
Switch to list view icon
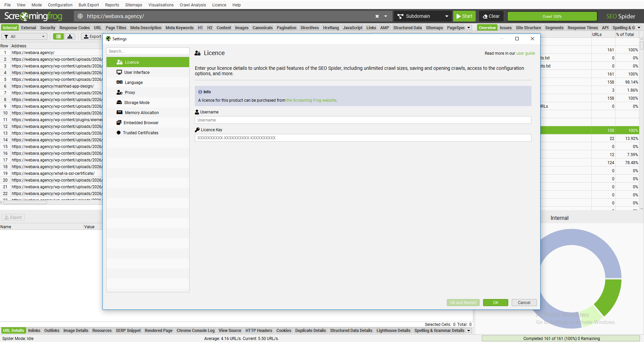tap(58, 37)
